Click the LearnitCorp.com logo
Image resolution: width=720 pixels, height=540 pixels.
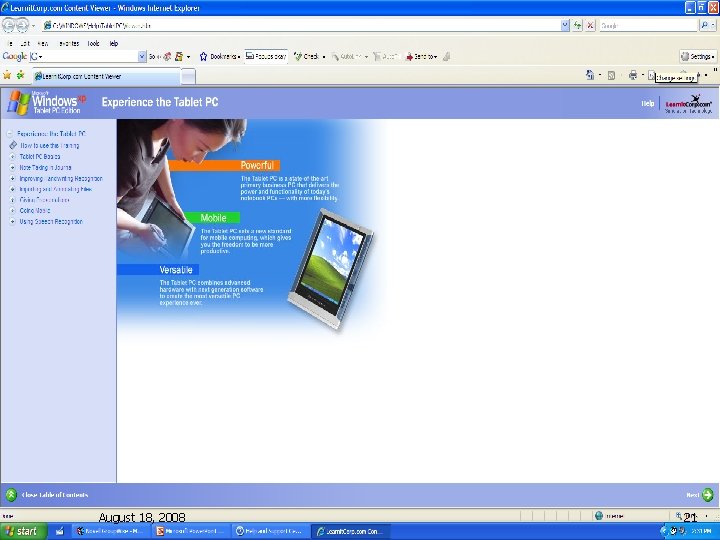coord(688,104)
